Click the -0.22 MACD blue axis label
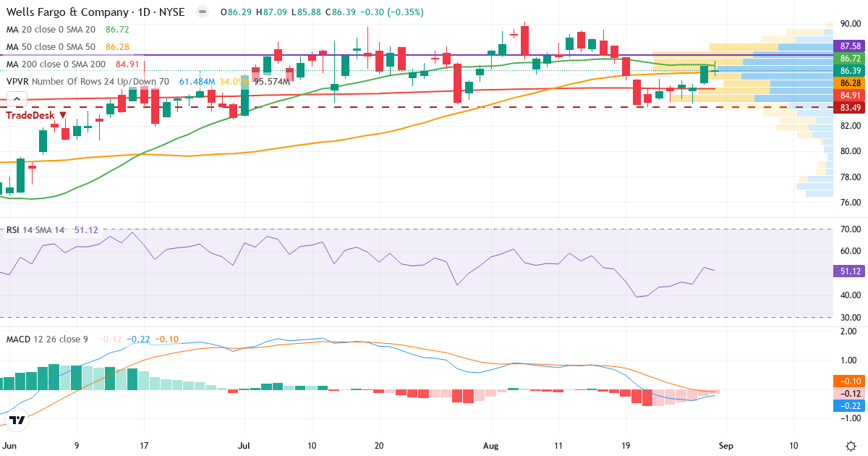The height and width of the screenshot is (456, 868). pyautogui.click(x=848, y=405)
